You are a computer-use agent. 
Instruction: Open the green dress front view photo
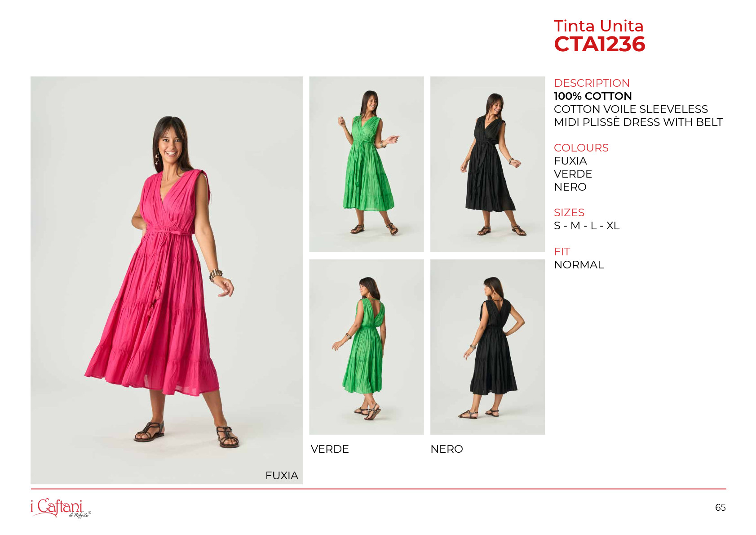click(367, 164)
